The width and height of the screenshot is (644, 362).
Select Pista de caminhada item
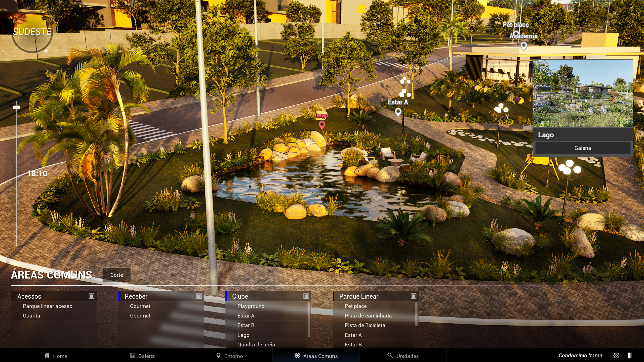coord(368,315)
